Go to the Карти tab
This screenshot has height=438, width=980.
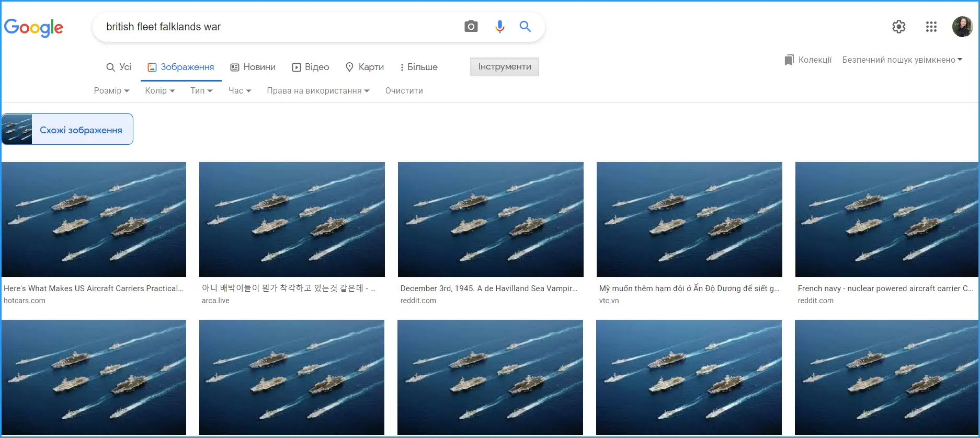point(365,67)
